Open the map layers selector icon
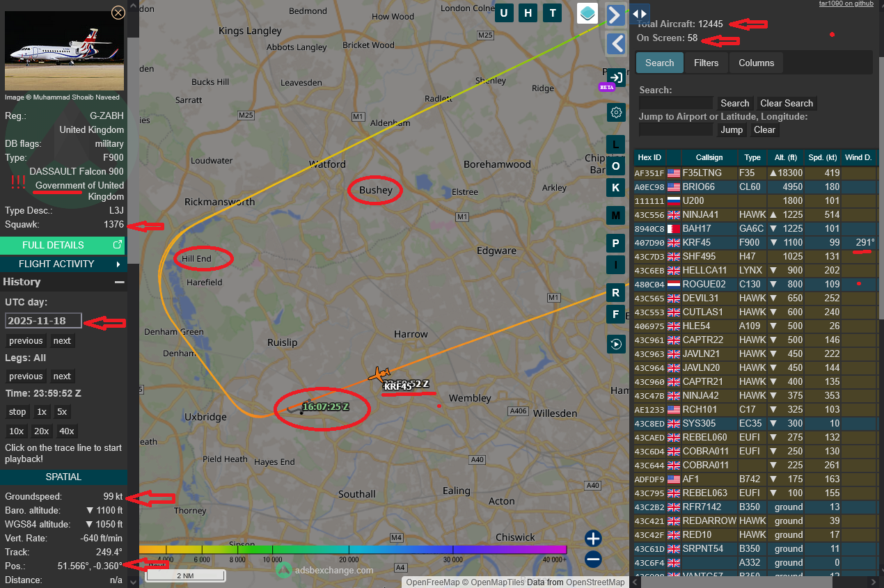 pos(587,13)
